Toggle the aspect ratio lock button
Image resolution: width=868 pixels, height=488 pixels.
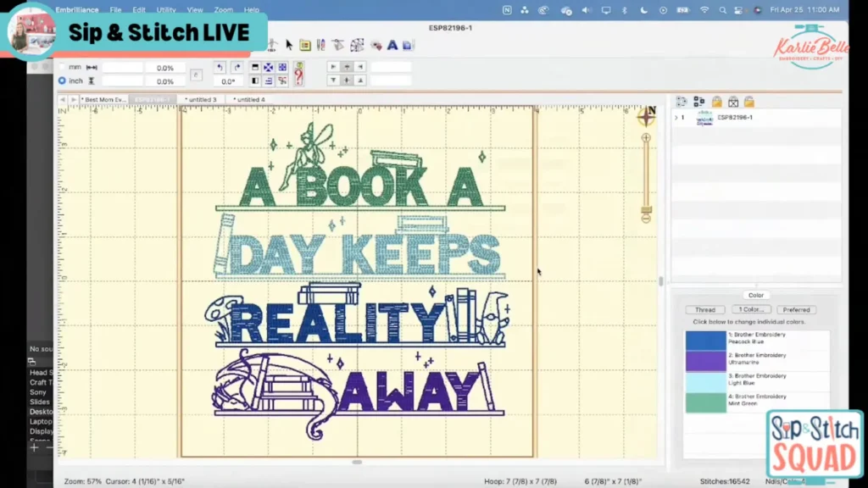click(196, 75)
